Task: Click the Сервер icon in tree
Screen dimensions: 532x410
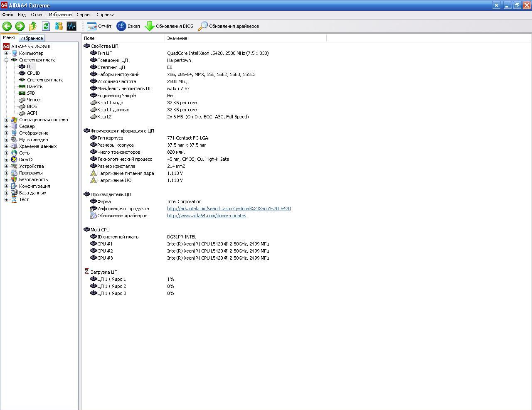Action: point(14,126)
